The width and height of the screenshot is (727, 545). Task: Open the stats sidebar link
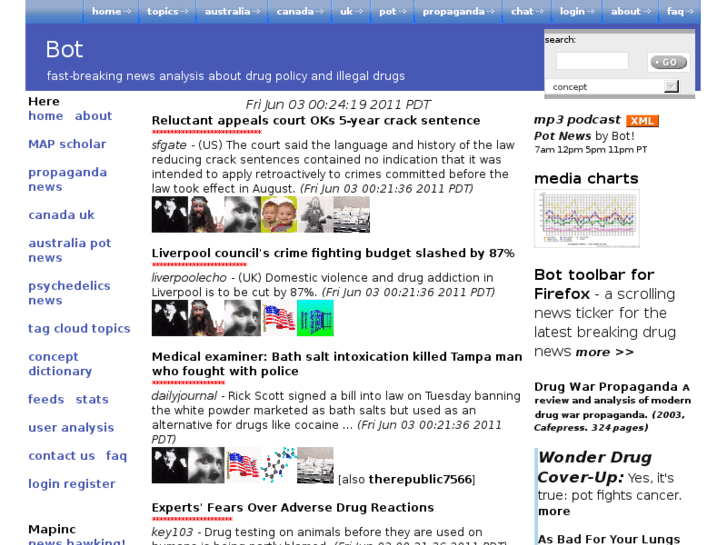(92, 399)
